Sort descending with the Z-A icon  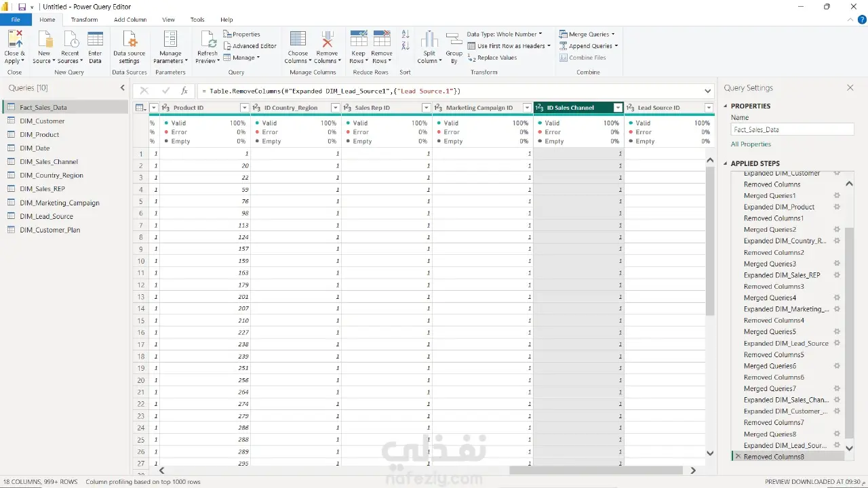(x=406, y=46)
